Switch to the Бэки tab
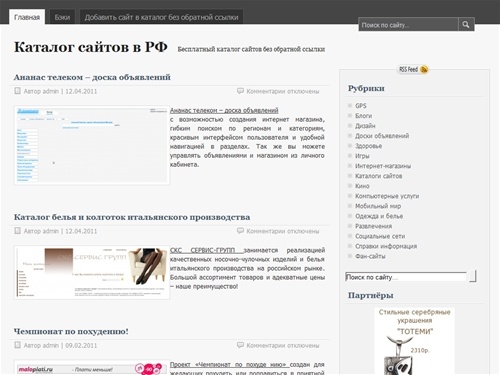Screen dimensions: 500x375 pos(62,17)
